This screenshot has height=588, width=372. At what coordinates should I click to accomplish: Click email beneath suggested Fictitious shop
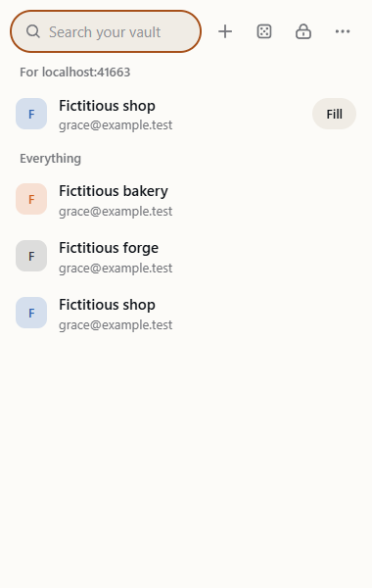tap(116, 125)
